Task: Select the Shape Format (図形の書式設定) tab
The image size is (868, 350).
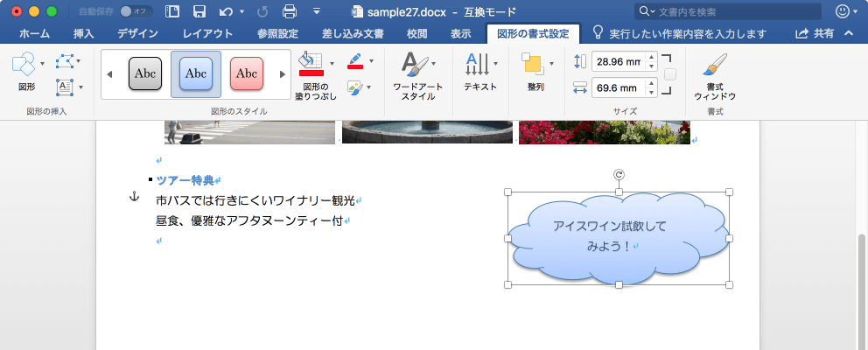Action: [533, 34]
